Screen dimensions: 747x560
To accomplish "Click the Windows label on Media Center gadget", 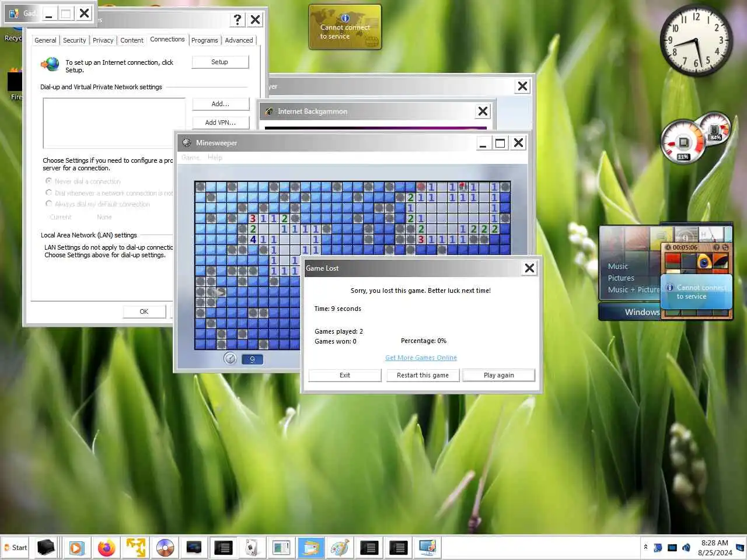I will pos(642,312).
